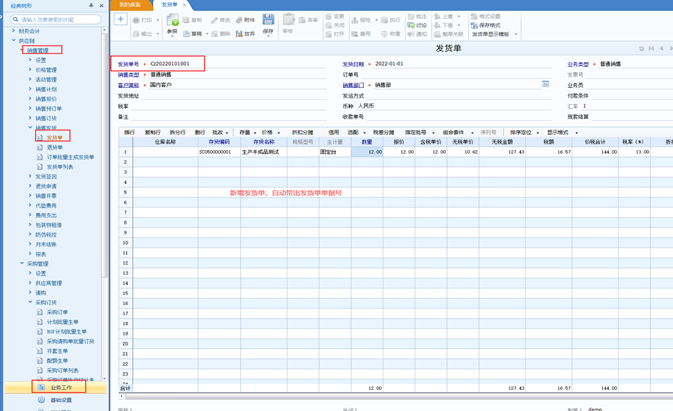
Task: Click the 参照 reference document icon
Action: (172, 20)
